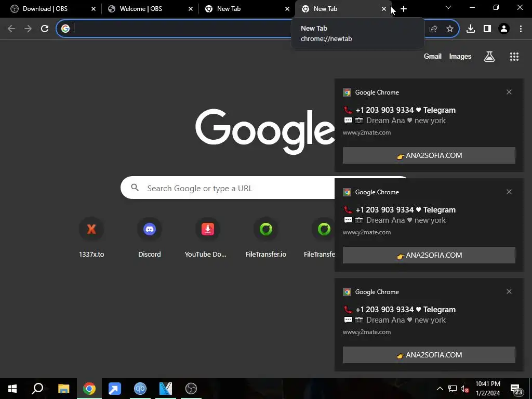Click www.y2mate.com text in bottom notification
Viewport: 532px width, 399px height.
[x=366, y=332]
